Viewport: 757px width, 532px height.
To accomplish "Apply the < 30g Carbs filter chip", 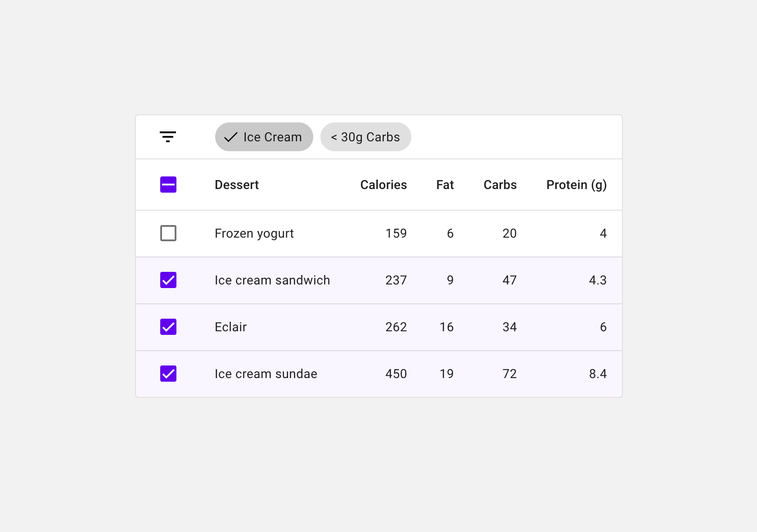I will click(x=365, y=137).
